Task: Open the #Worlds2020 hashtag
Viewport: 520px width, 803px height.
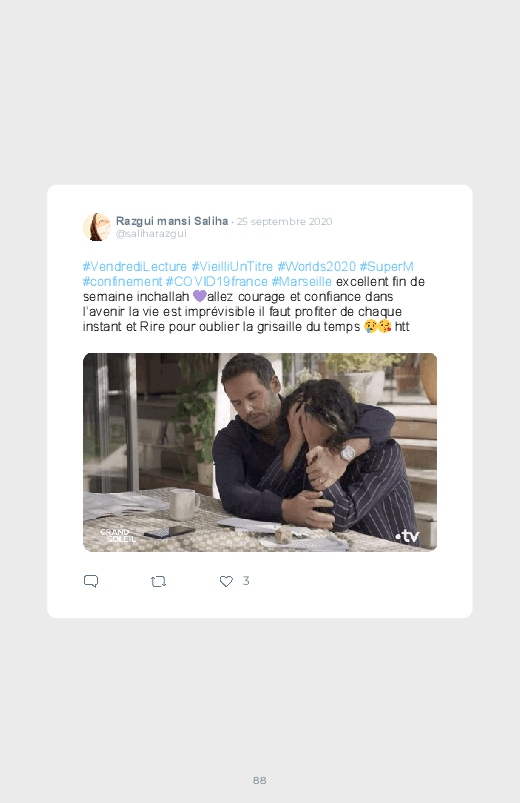Action: (316, 266)
